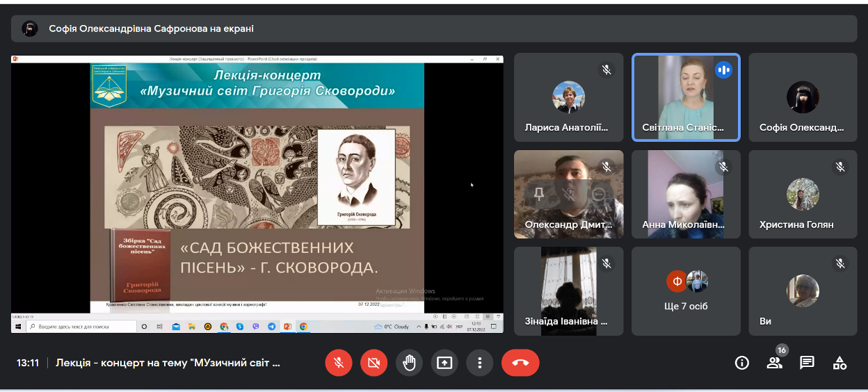Open the chat with everyone panel
Viewport: 868px width, 392px height.
[x=807, y=363]
